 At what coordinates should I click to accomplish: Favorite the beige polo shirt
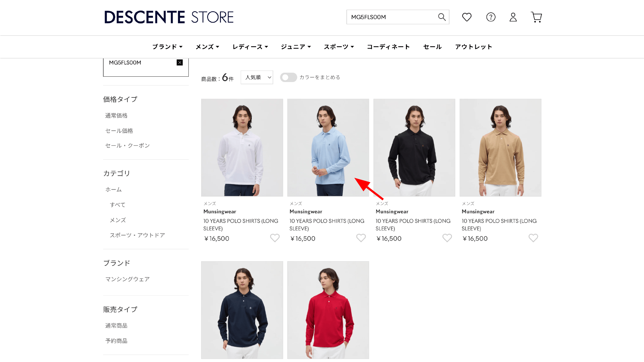pos(533,238)
